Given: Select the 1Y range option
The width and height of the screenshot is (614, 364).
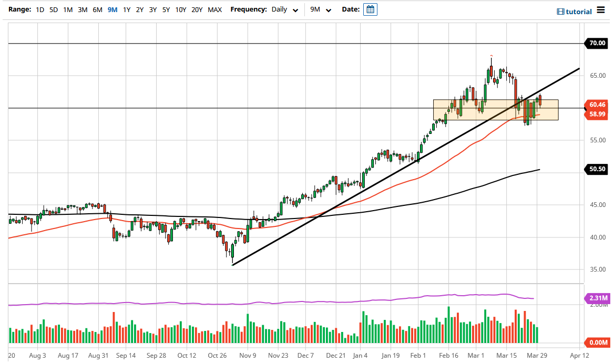Looking at the screenshot, I should coord(126,9).
